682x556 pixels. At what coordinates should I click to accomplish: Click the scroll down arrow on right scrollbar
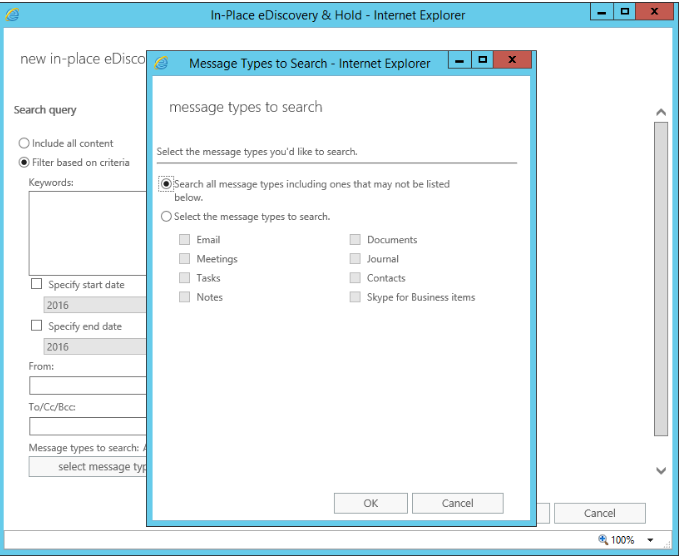pos(660,470)
